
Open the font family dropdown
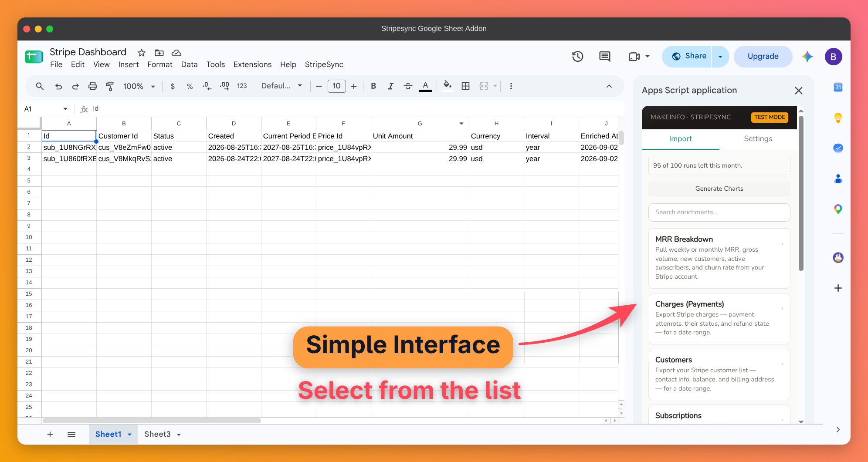click(281, 86)
